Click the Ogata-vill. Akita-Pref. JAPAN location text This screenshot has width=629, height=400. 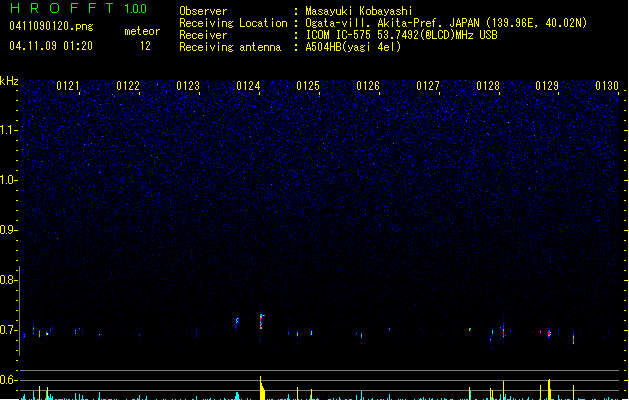click(x=446, y=23)
